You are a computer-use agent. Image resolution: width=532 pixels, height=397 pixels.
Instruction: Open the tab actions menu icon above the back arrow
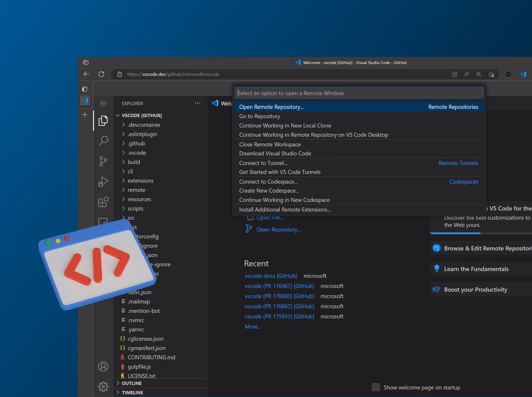86,62
